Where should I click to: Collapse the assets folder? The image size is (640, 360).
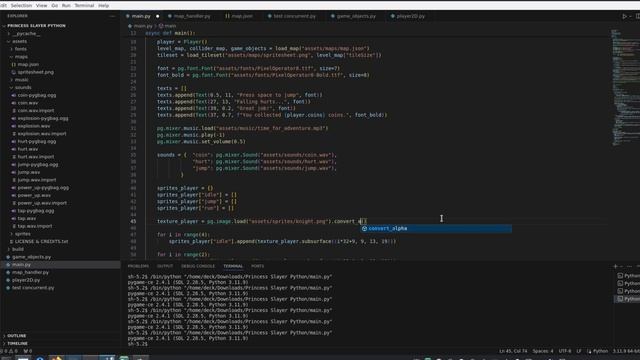[19, 41]
